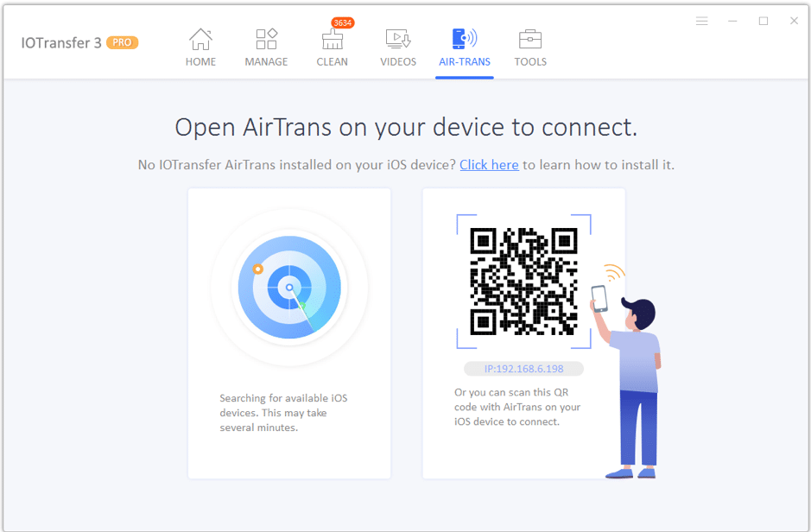Open the CLEAN broom icon

(x=332, y=39)
